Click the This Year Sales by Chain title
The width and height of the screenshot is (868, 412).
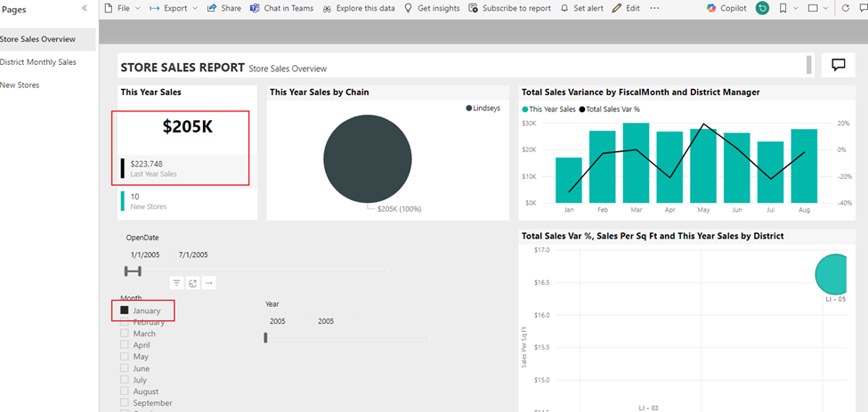(x=320, y=93)
